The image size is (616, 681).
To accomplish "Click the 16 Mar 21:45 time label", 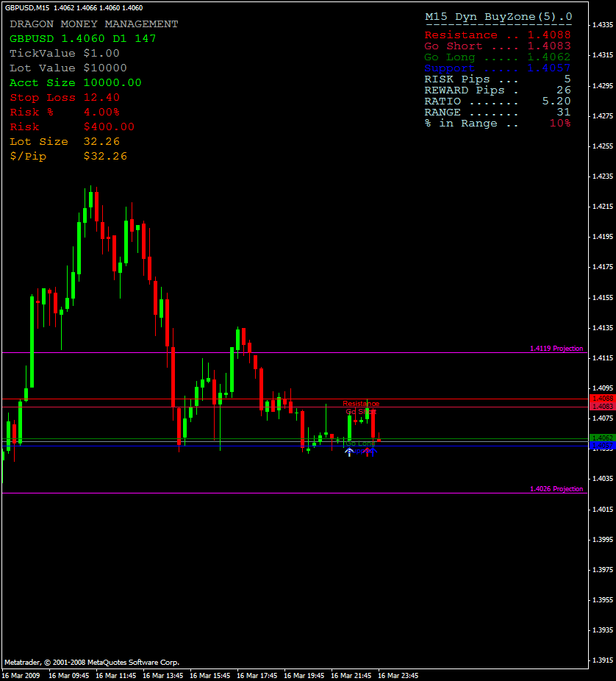I will (x=351, y=675).
